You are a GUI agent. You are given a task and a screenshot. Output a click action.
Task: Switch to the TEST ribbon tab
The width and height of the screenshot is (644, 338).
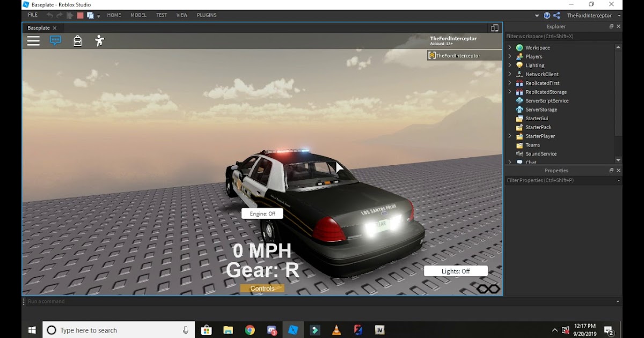click(x=162, y=15)
